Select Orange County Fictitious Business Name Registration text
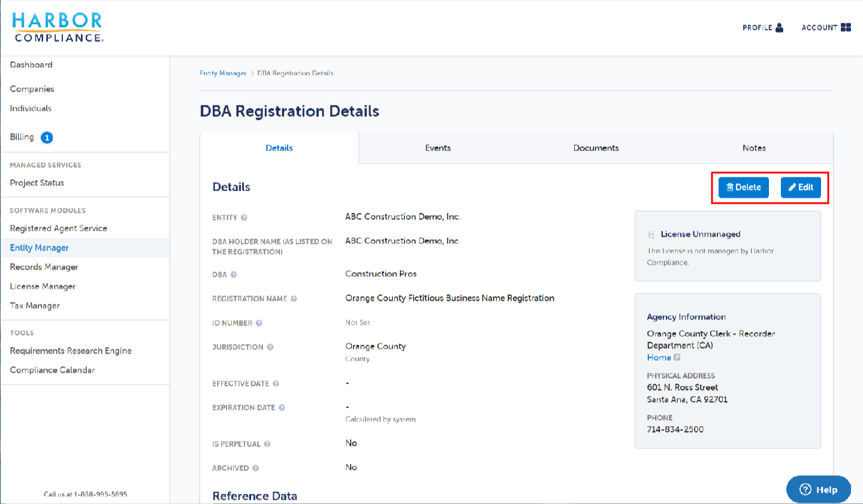Screen dimensions: 863x504 449,298
